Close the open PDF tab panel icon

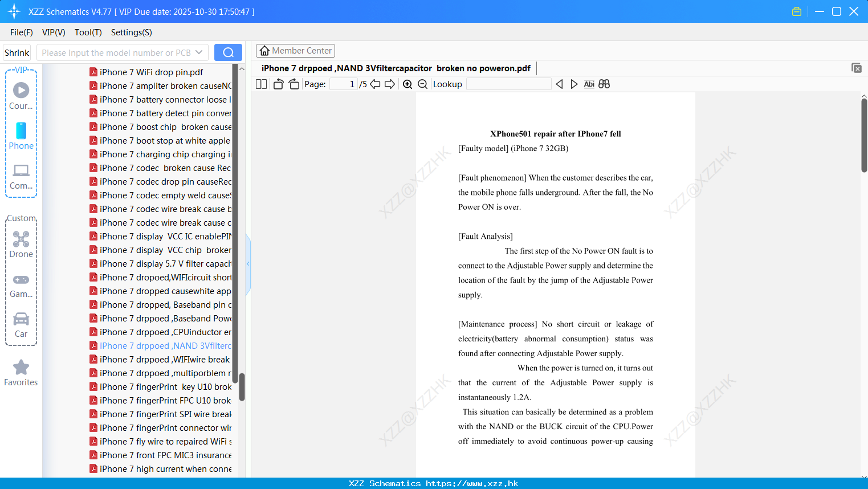coord(856,68)
